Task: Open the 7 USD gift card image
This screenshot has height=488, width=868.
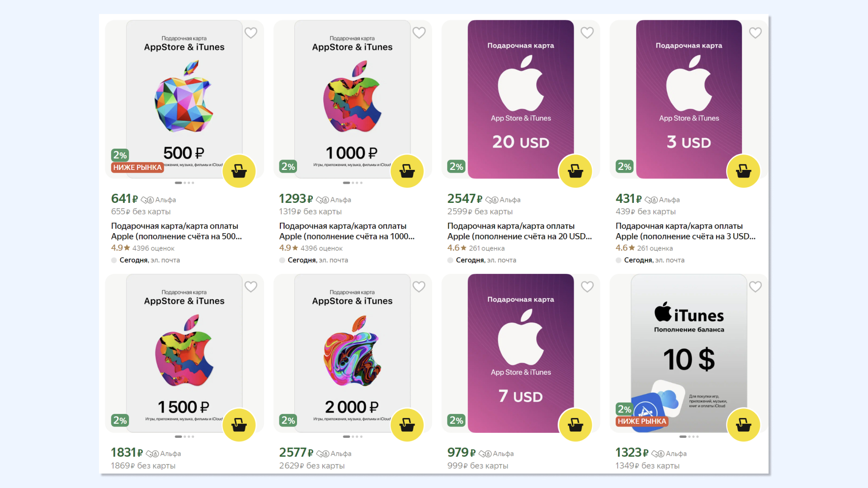Action: (x=521, y=353)
